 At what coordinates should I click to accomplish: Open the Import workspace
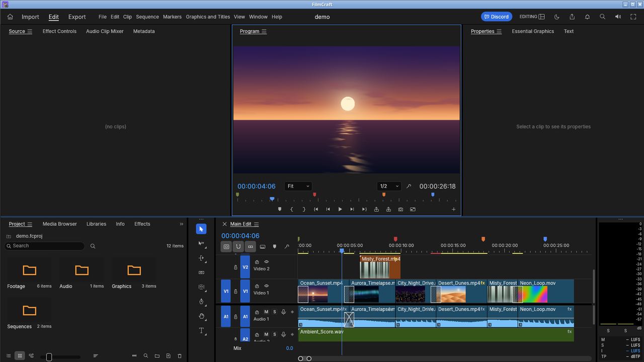coord(30,17)
